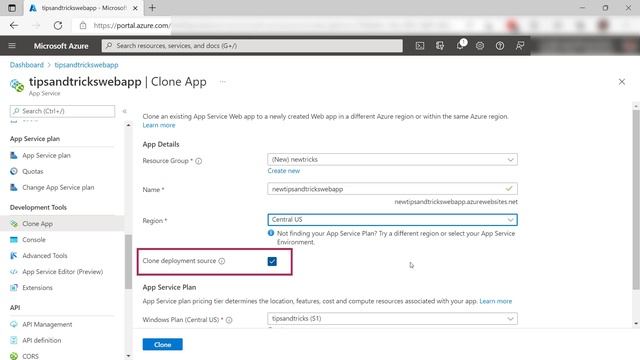Viewport: 640px width, 360px height.
Task: Click the Extensions sidebar icon
Action: click(14, 288)
